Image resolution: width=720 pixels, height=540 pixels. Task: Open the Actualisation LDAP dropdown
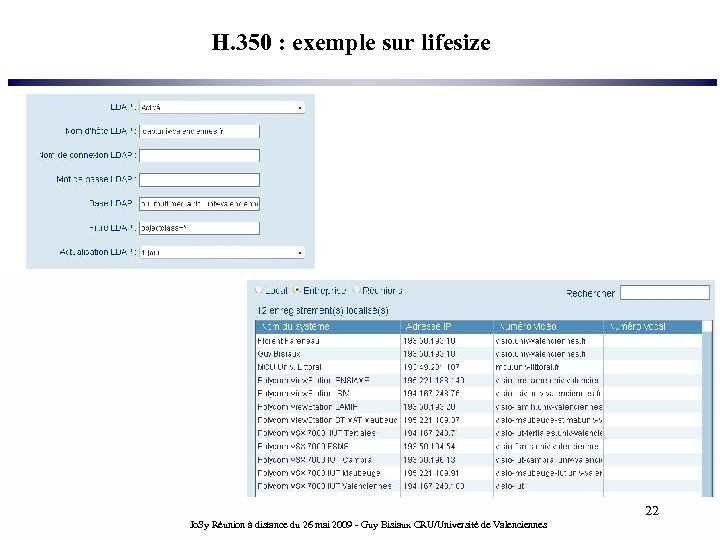pyautogui.click(x=222, y=253)
